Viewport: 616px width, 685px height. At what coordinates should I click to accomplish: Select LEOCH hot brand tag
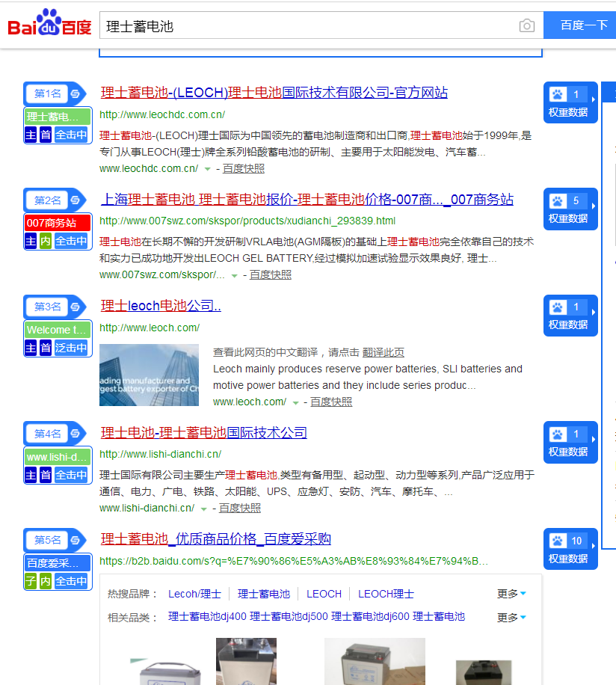coord(324,594)
